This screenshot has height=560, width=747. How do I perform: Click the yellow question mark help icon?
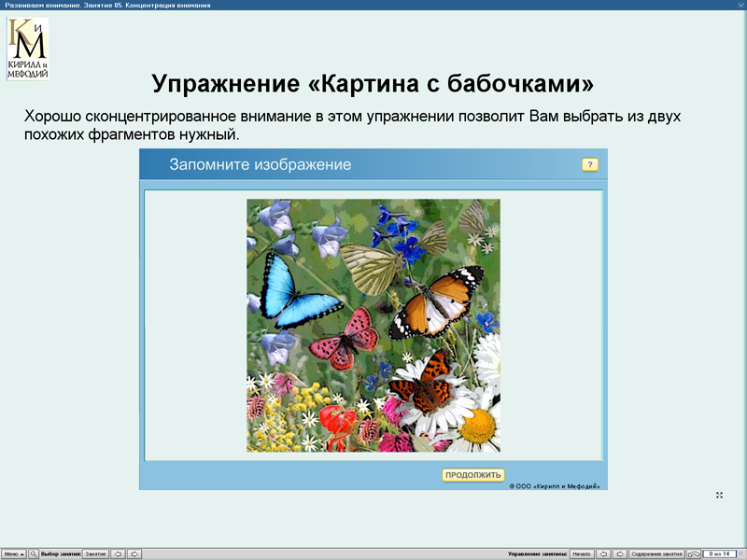tap(589, 163)
